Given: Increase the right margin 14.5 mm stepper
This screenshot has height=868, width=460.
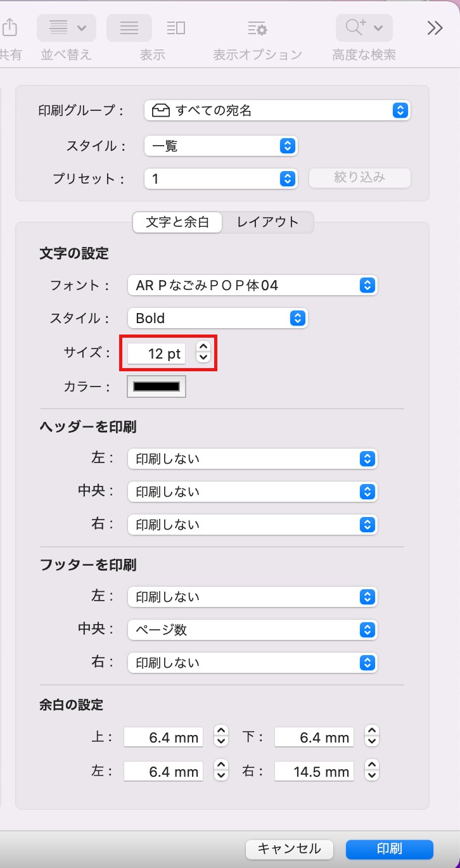Looking at the screenshot, I should (372, 765).
